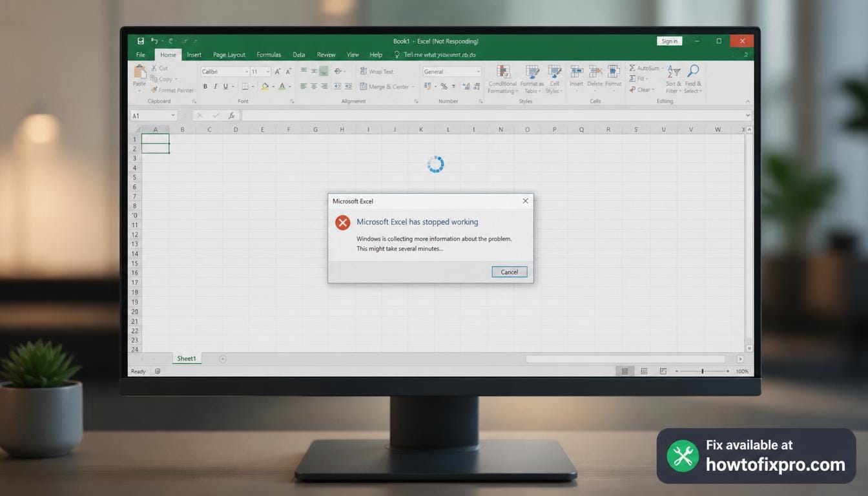
Task: Click the Format Painter tool
Action: point(172,90)
